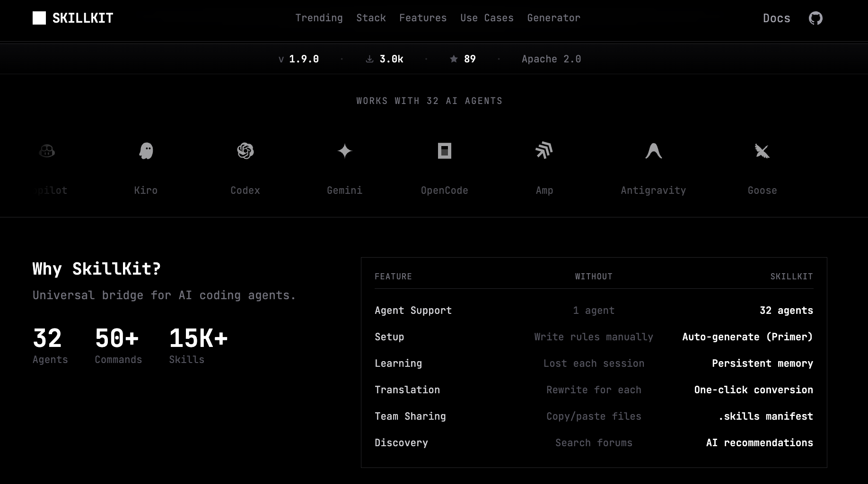Image resolution: width=868 pixels, height=484 pixels.
Task: Open the GitHub icon in the header
Action: 815,18
